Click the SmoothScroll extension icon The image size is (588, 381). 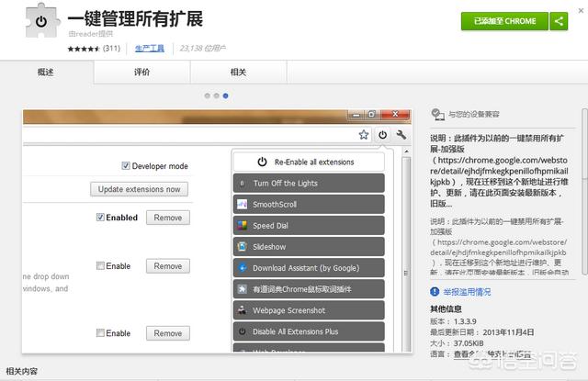click(243, 204)
